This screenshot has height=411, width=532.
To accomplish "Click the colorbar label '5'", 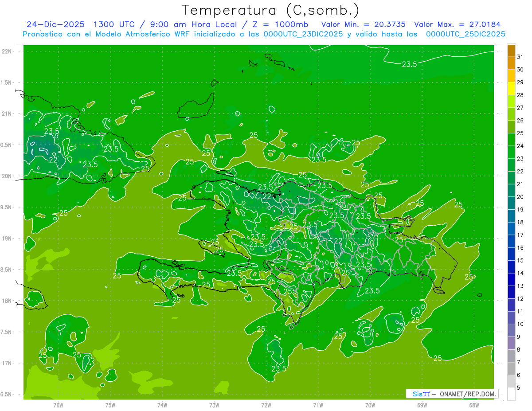I will click(x=519, y=388).
